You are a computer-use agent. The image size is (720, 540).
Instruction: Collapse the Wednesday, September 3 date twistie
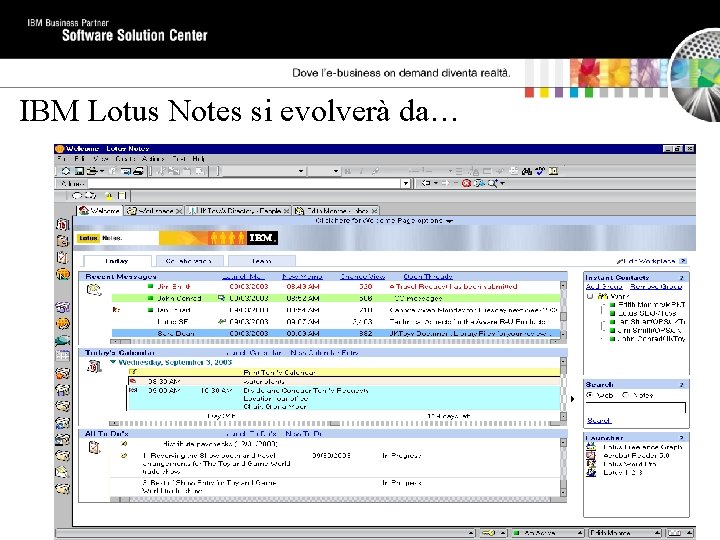click(113, 362)
